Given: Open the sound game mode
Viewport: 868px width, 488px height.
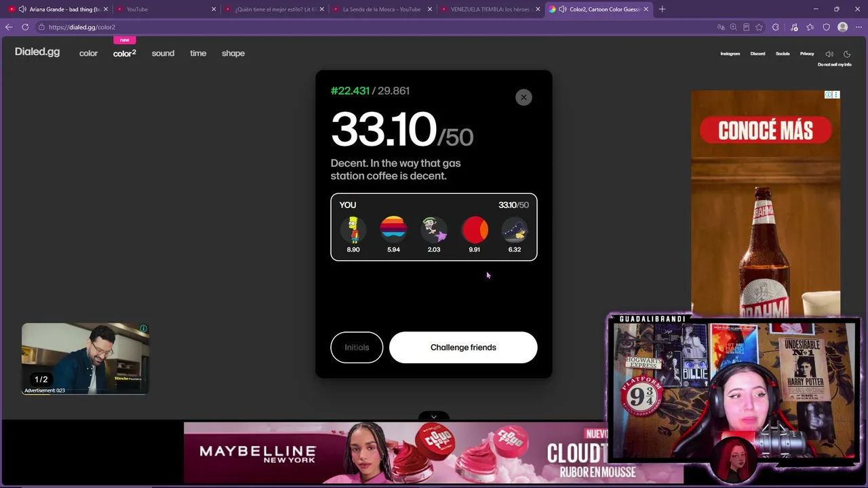Looking at the screenshot, I should tap(163, 54).
